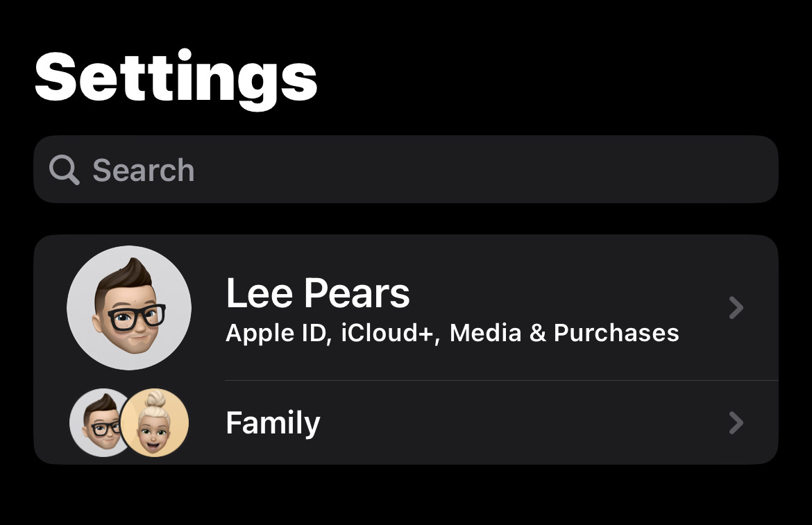Open Lee Pears Apple ID profile
The width and height of the screenshot is (812, 525).
(406, 308)
